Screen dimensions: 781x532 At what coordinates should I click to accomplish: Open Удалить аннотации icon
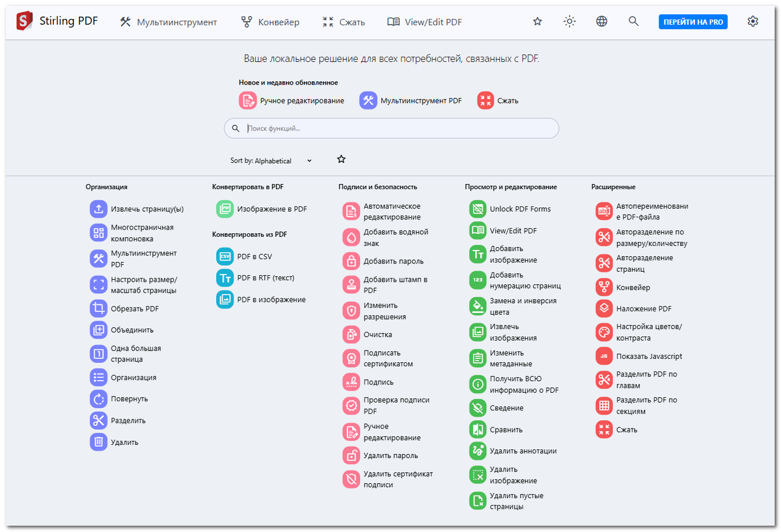click(x=478, y=451)
